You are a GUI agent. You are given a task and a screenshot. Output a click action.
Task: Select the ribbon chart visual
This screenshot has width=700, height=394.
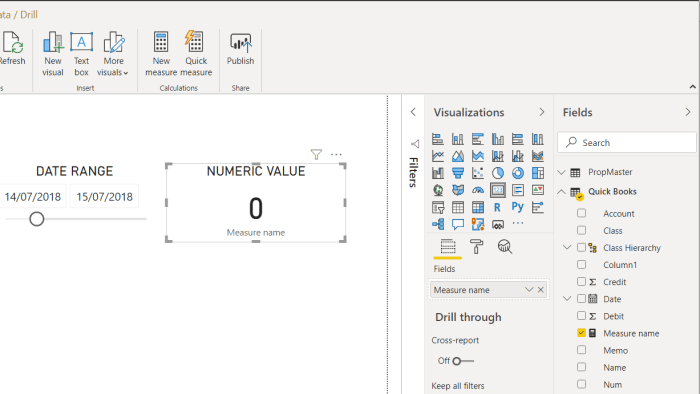pyautogui.click(x=538, y=156)
